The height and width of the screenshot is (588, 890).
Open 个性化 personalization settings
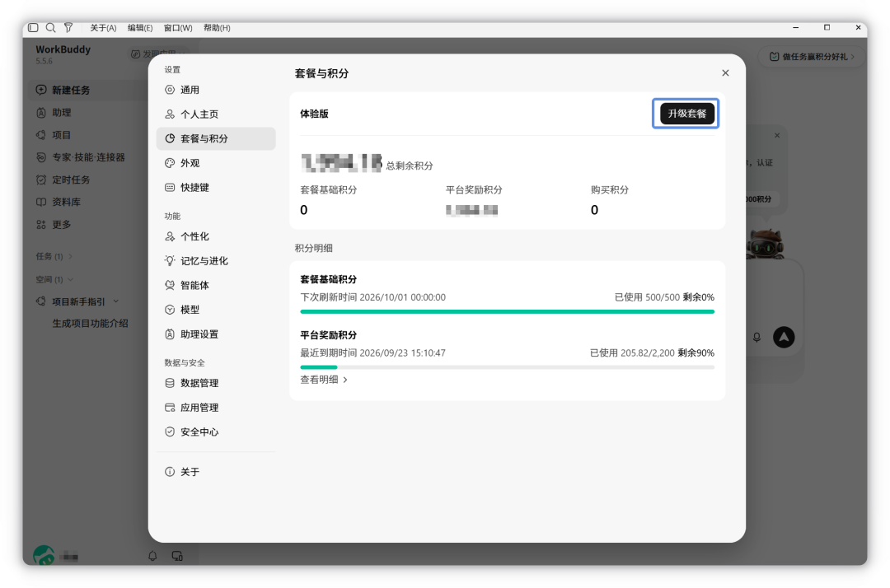coord(216,236)
